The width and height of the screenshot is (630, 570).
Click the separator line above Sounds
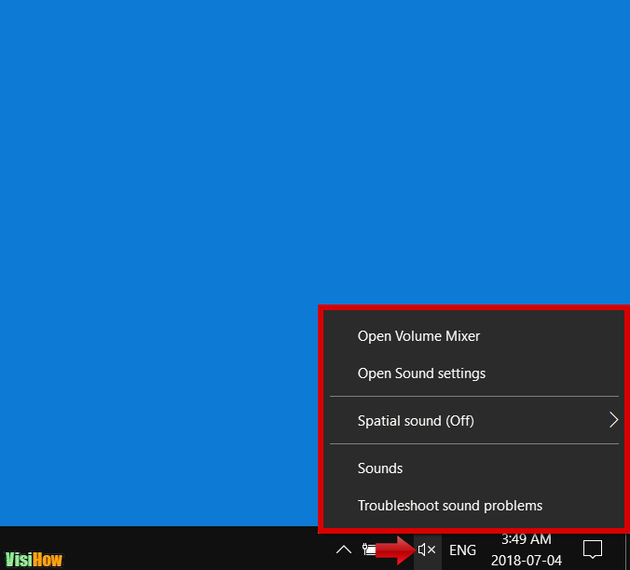474,444
